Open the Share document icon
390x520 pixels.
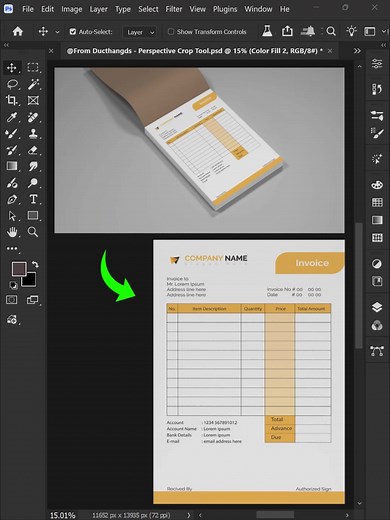[x=287, y=31]
